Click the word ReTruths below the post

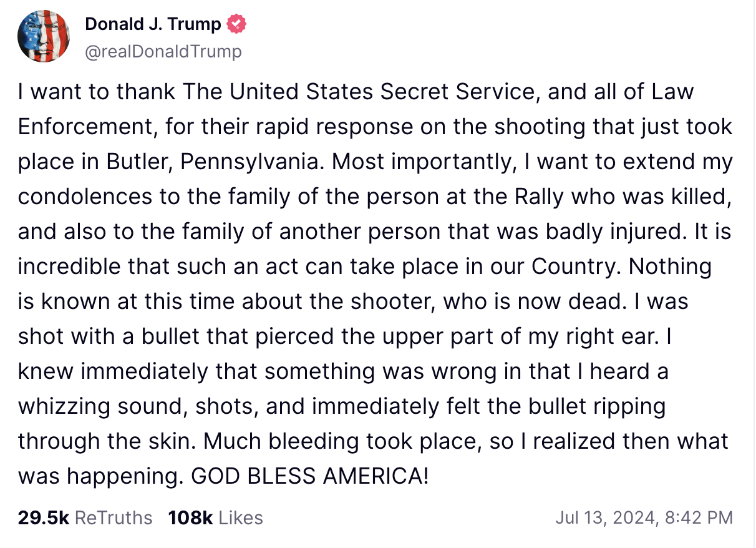(113, 517)
